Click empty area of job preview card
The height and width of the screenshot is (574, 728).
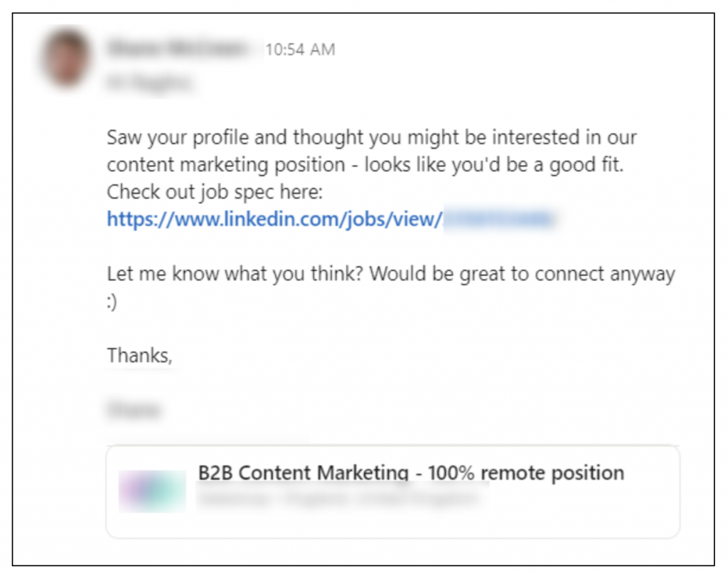coord(580,516)
